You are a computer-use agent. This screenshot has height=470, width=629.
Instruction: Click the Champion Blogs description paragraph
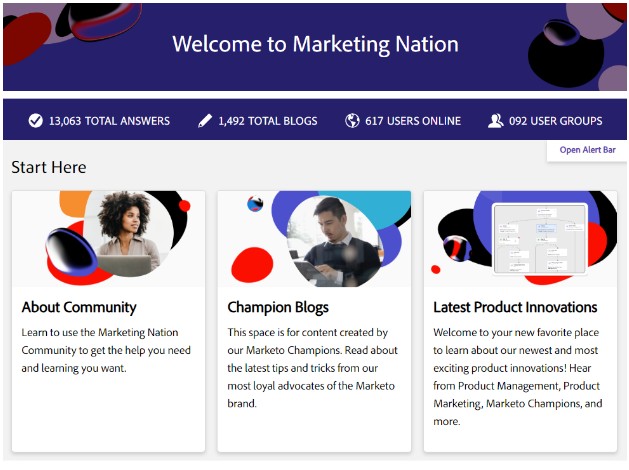coord(312,367)
